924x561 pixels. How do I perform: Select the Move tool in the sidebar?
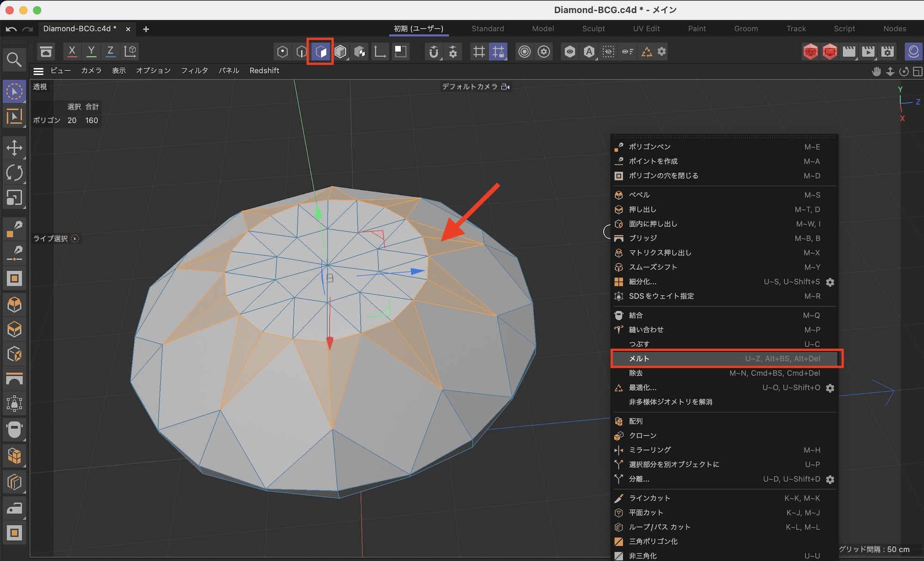click(14, 148)
